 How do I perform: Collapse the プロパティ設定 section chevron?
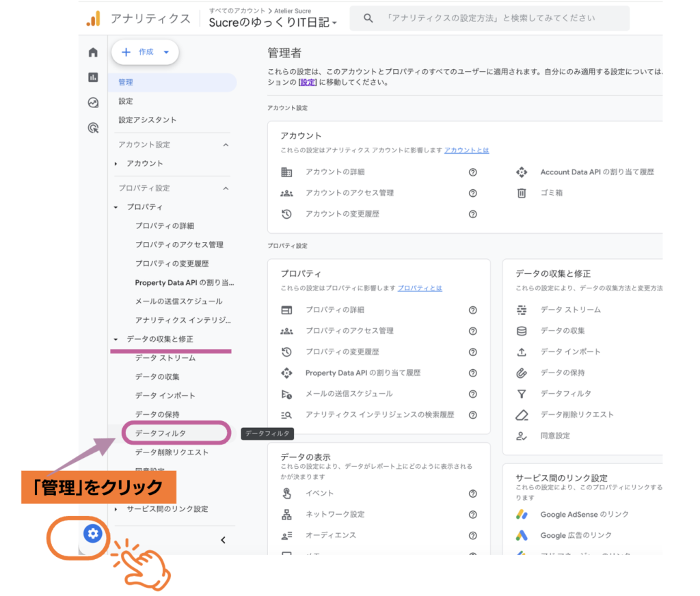(x=226, y=188)
